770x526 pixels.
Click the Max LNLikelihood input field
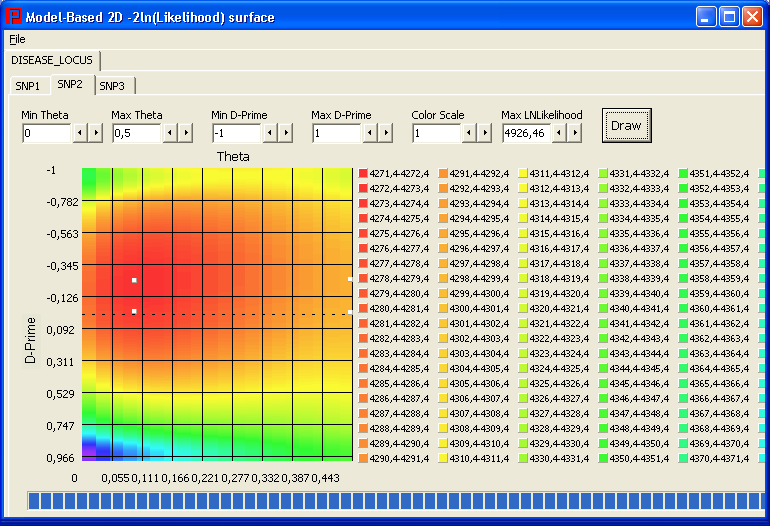click(526, 133)
